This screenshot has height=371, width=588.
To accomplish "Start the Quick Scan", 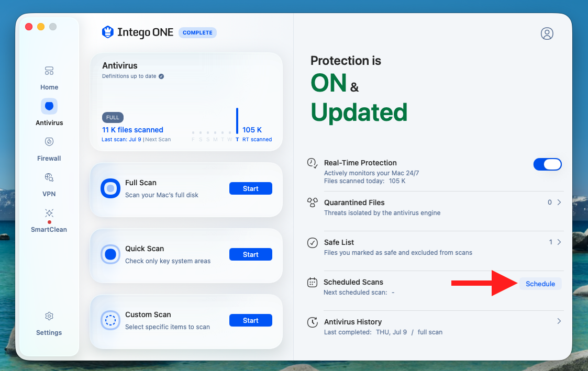I will [250, 254].
